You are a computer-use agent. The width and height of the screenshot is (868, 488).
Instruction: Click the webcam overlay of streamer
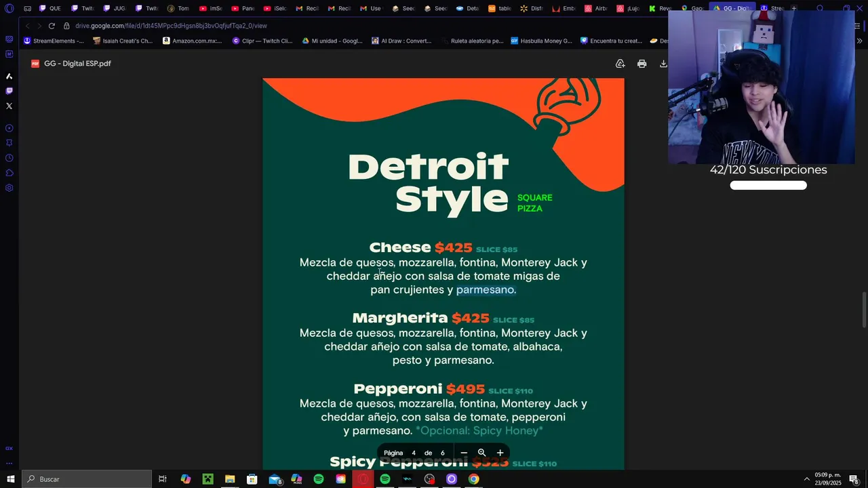[761, 87]
